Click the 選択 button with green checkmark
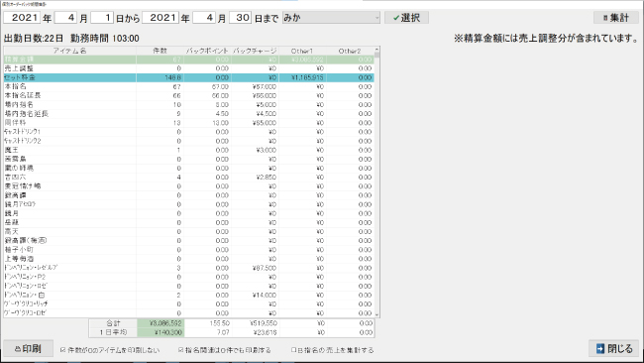This screenshot has width=644, height=363. coord(406,18)
